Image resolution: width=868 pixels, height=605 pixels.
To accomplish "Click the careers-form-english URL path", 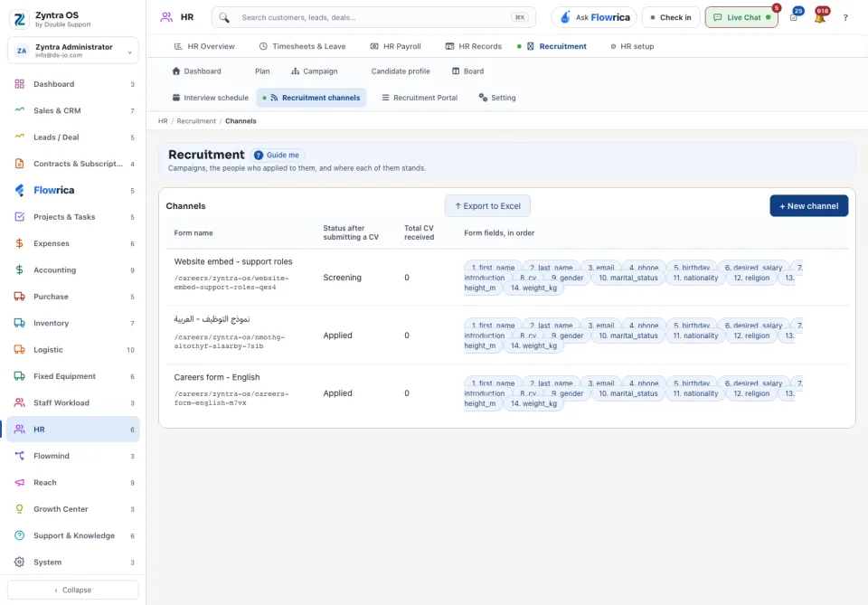I will click(231, 399).
